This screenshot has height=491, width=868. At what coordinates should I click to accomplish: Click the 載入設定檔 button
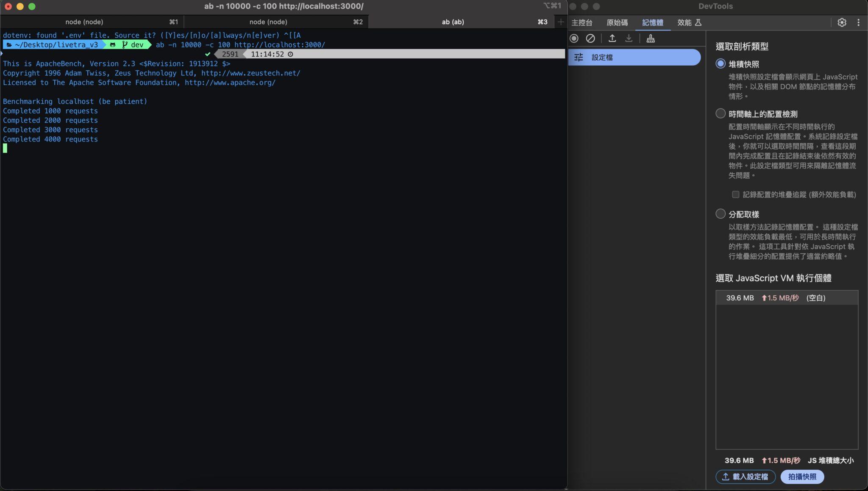(x=745, y=477)
